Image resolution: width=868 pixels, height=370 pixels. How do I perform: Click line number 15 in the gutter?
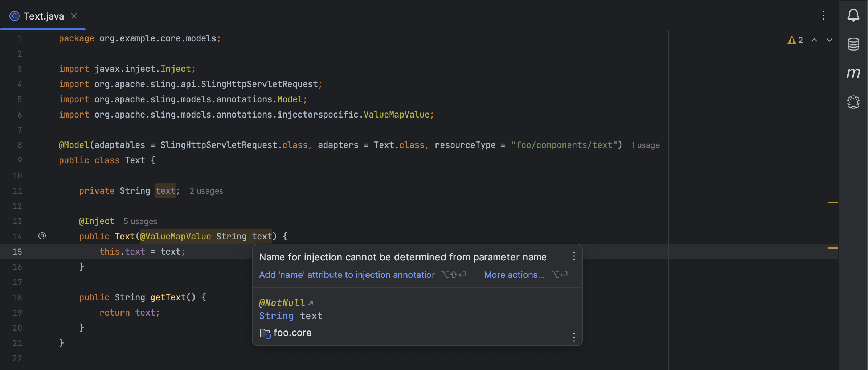click(x=17, y=252)
